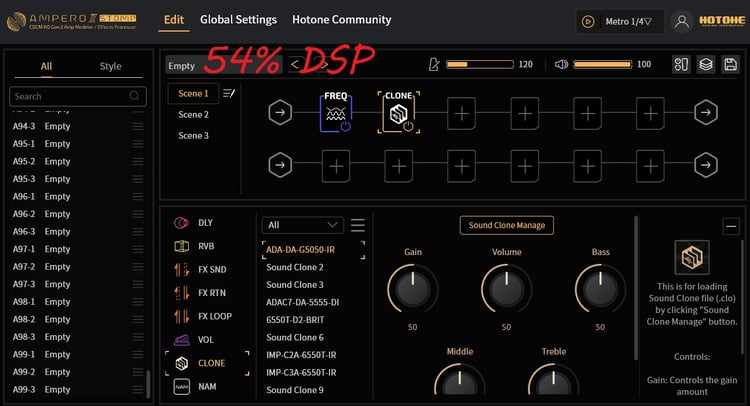Click the top chain input node
This screenshot has height=406, width=750.
280,112
